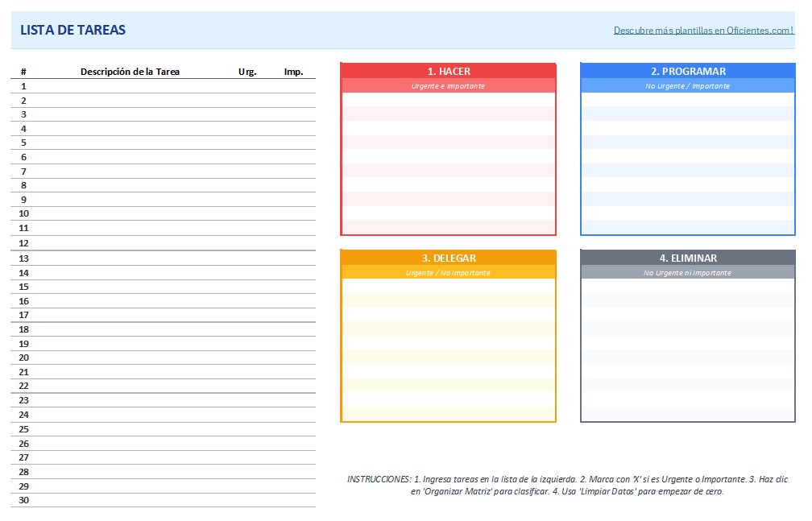Click row number 30 in the task list
The height and width of the screenshot is (521, 812).
click(x=23, y=500)
